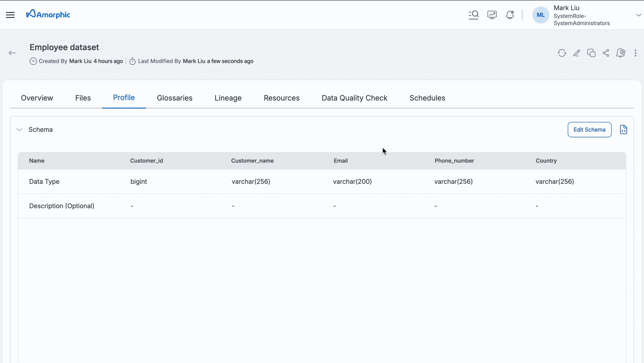Click the Edit Schema button

pos(589,130)
